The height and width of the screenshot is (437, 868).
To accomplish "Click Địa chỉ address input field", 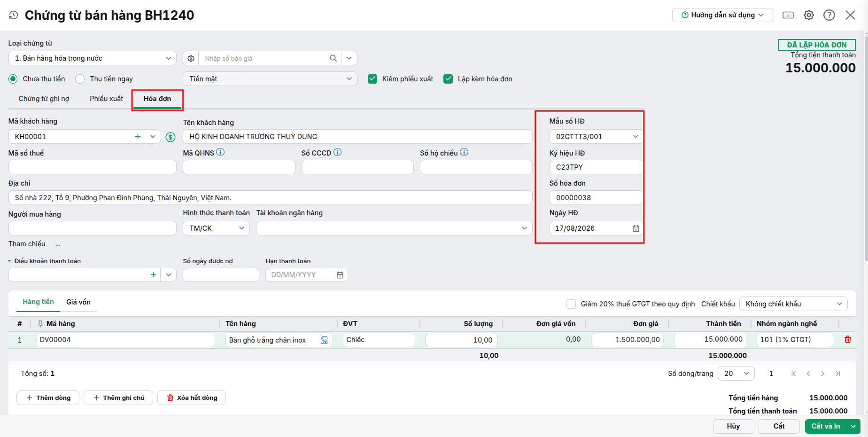I will click(x=271, y=198).
